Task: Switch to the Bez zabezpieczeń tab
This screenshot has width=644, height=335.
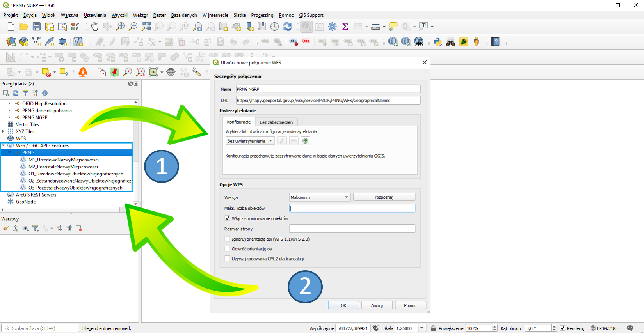Action: tap(276, 122)
